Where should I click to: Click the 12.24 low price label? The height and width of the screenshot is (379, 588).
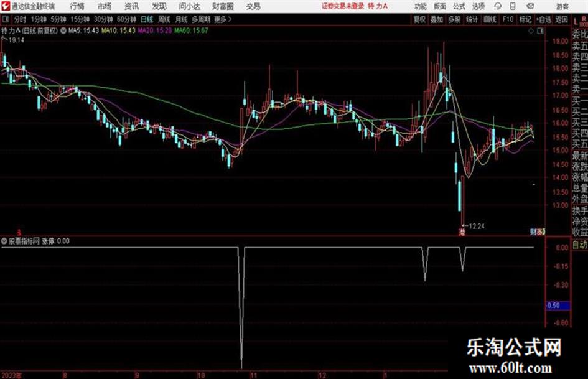pyautogui.click(x=477, y=227)
